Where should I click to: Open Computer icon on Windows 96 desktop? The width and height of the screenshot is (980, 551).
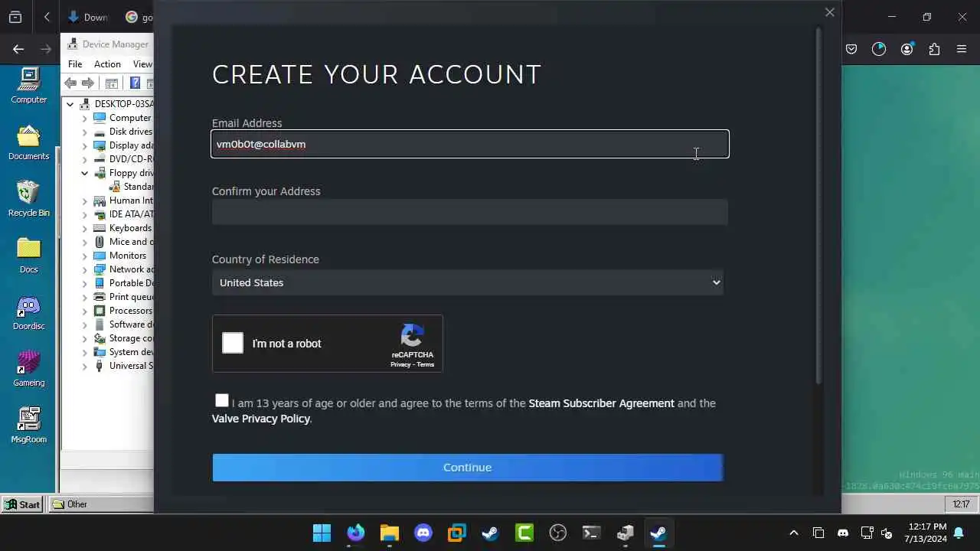click(x=29, y=86)
